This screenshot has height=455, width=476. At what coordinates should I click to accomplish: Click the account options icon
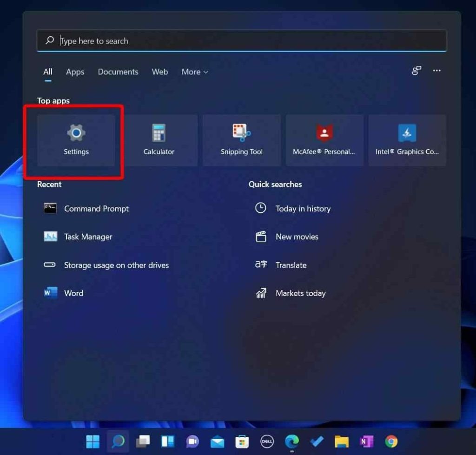(x=416, y=71)
